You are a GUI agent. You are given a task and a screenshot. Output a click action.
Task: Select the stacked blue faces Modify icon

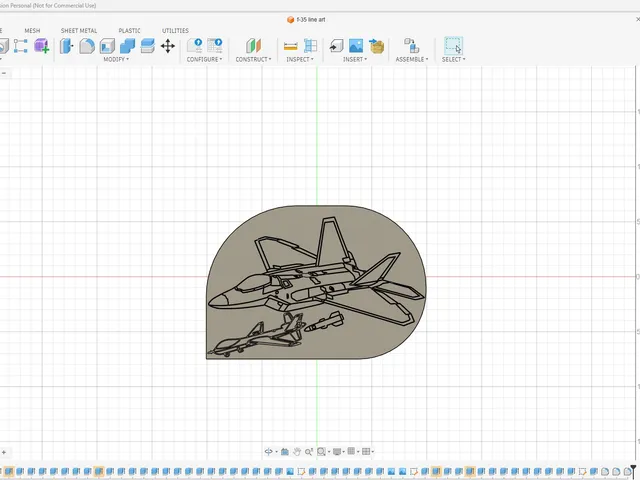[147, 46]
